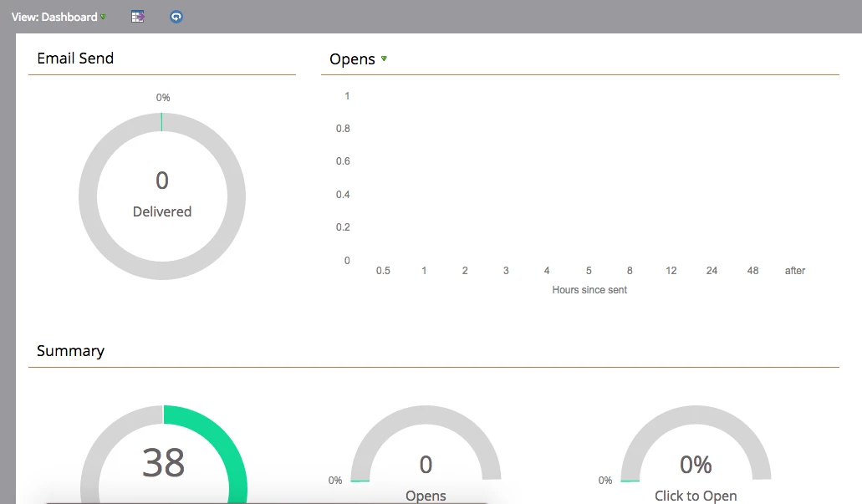The image size is (862, 504).
Task: Click the export table icon
Action: pyautogui.click(x=138, y=17)
